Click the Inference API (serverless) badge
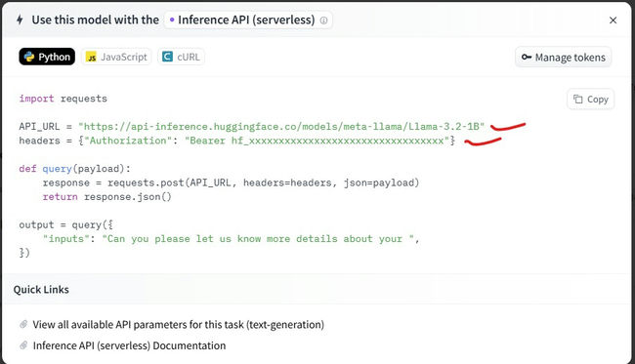 pos(248,20)
